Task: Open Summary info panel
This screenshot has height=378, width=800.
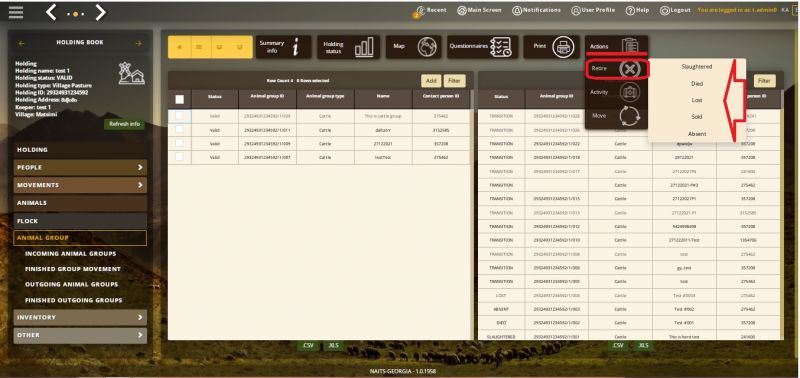Action: tap(284, 47)
